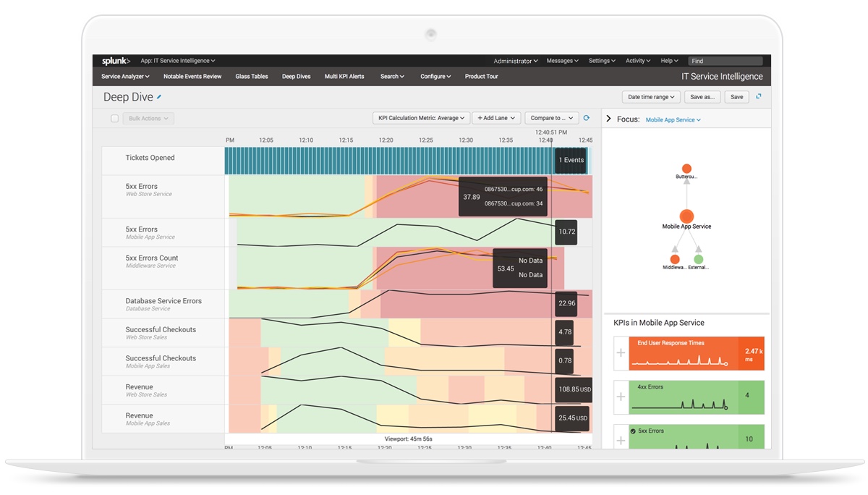Open the Focus Mobile App Service dropdown
This screenshot has height=495, width=868.
[673, 119]
